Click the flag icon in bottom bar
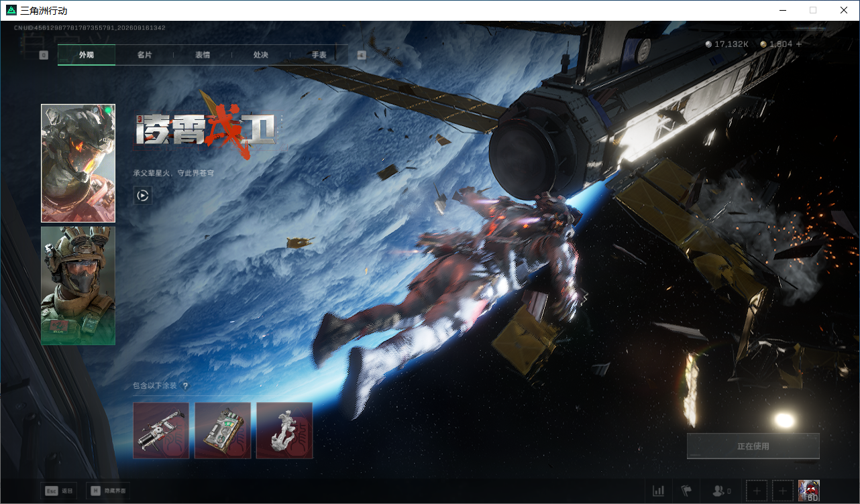860x504 pixels. tap(686, 491)
